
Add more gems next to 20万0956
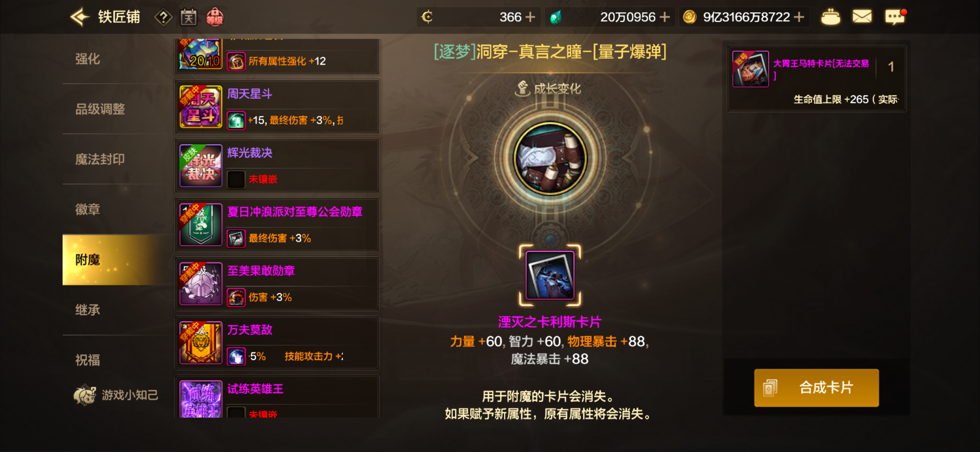(x=665, y=17)
